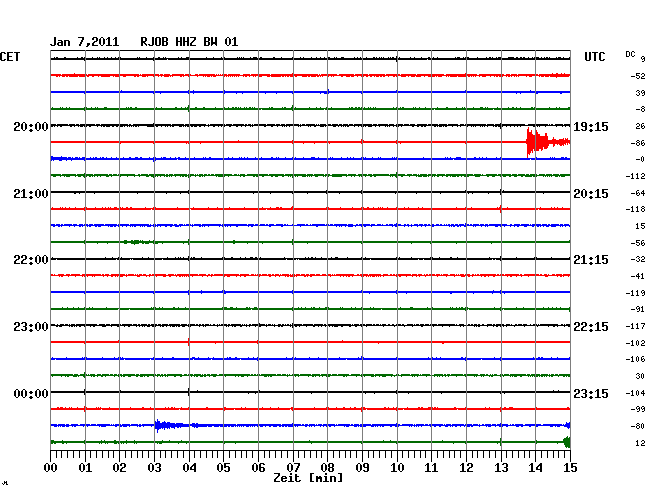Image resolution: width=650 pixels, height=494 pixels.
Task: Select the station title "RJOB HHZ BW 01"
Action: coord(189,42)
